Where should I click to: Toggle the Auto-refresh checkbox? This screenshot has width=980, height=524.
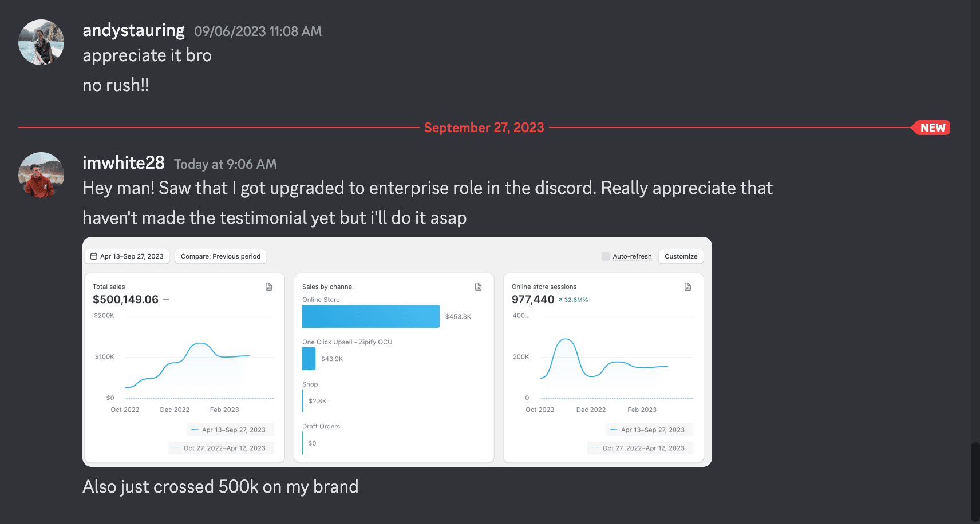[x=606, y=256]
